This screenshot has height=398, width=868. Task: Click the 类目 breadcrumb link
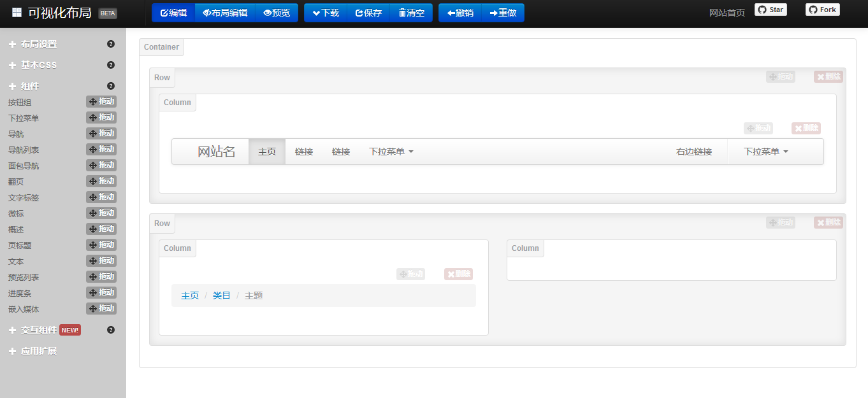click(x=221, y=295)
